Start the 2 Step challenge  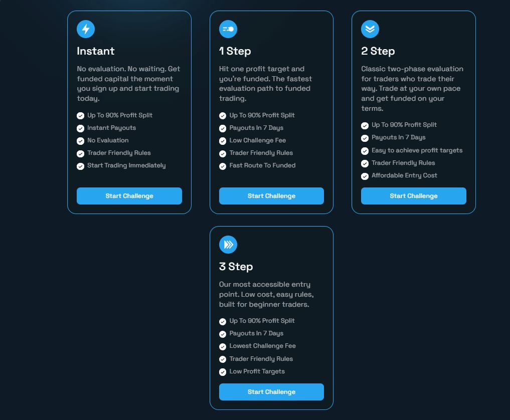click(414, 196)
